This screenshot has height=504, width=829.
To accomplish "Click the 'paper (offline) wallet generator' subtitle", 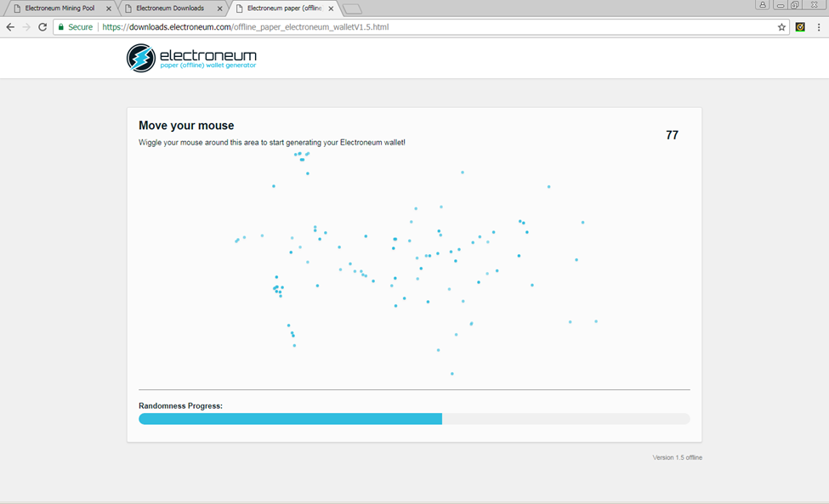I will (207, 65).
